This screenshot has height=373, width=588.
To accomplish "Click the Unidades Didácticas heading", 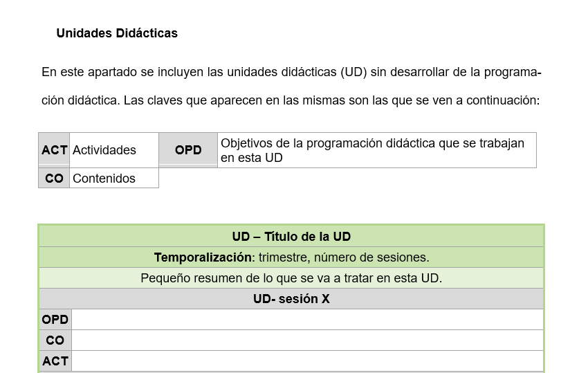I will point(117,33).
